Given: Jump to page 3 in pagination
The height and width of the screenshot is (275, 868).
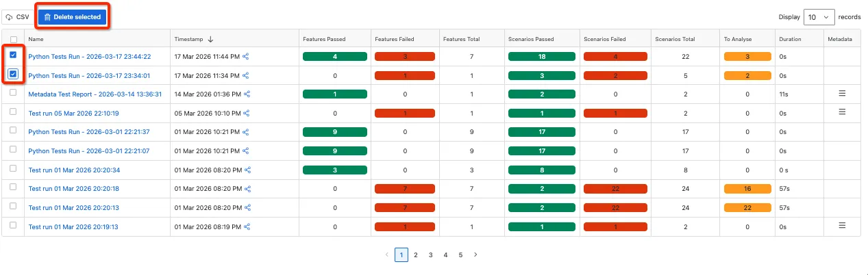Looking at the screenshot, I should pyautogui.click(x=430, y=254).
